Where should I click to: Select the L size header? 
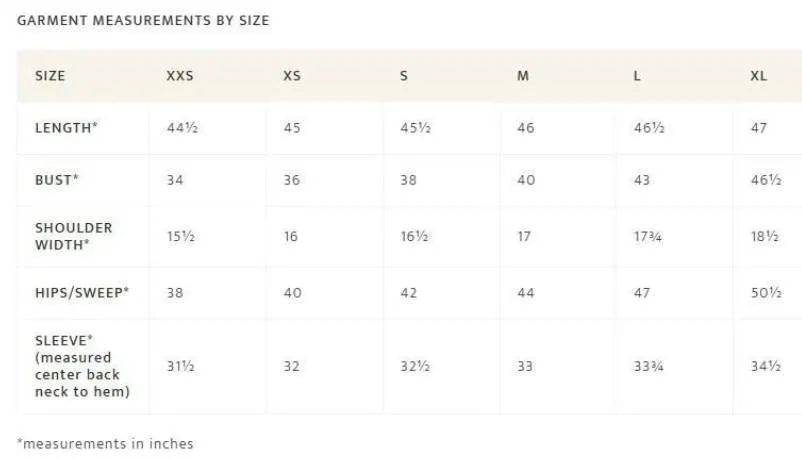(637, 76)
